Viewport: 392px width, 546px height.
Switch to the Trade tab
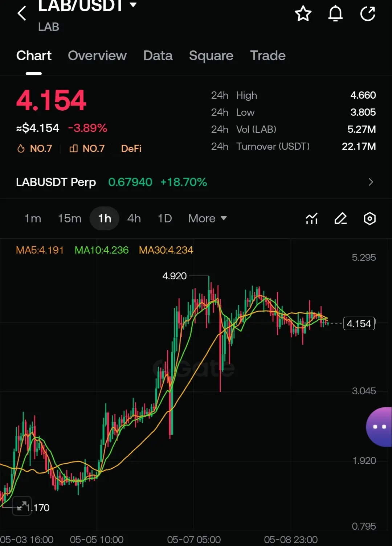click(268, 56)
